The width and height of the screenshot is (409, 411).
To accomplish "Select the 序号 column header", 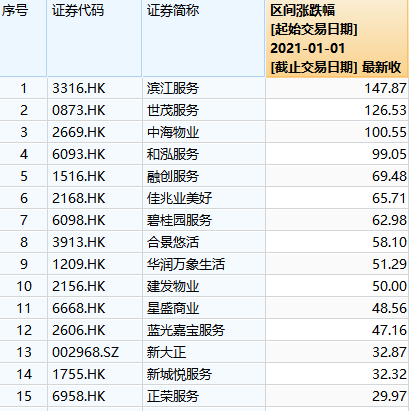I will coord(23,38).
